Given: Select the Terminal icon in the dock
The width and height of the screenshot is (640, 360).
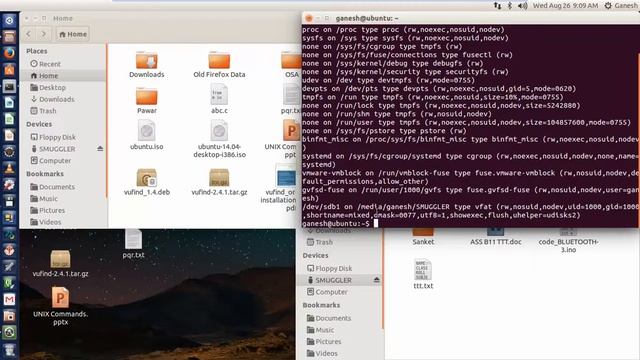Looking at the screenshot, I should pos(9,86).
